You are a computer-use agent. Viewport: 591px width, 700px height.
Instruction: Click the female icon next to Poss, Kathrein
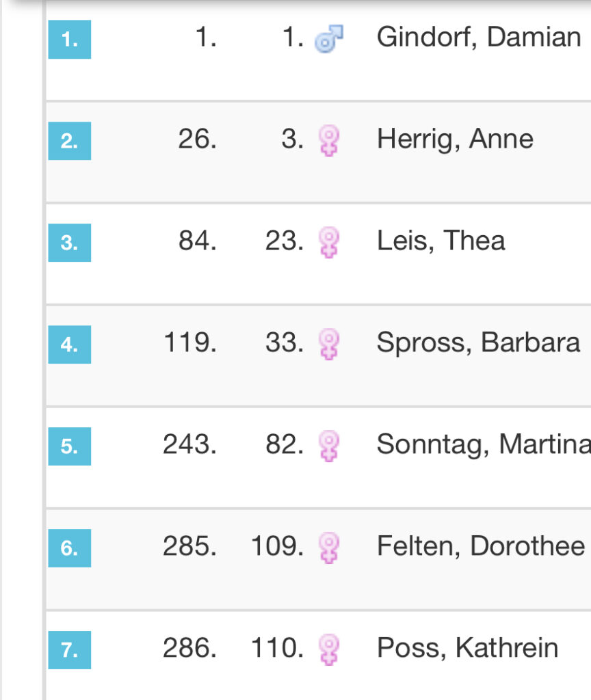pyautogui.click(x=329, y=649)
